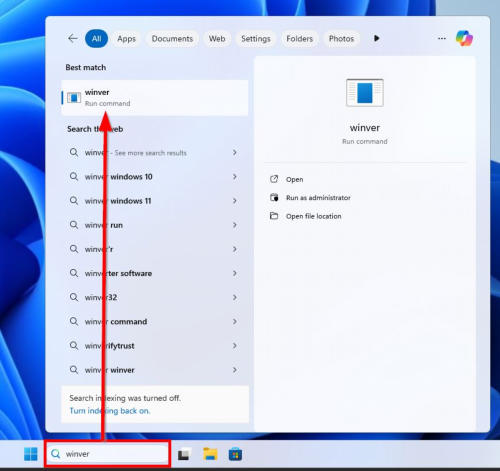Click the Open action icon
Viewport: 500px width, 471px height.
pyautogui.click(x=274, y=179)
